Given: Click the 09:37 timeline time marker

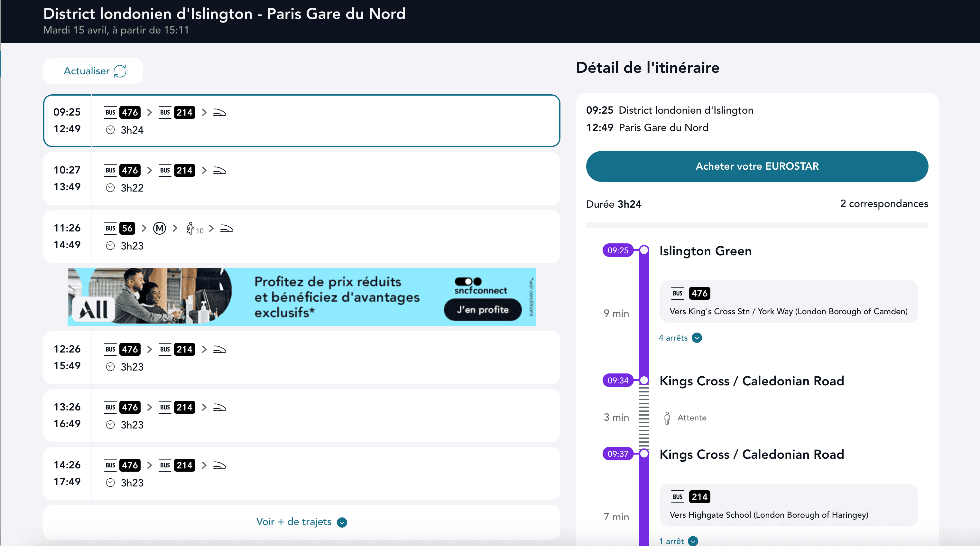Looking at the screenshot, I should [x=617, y=454].
